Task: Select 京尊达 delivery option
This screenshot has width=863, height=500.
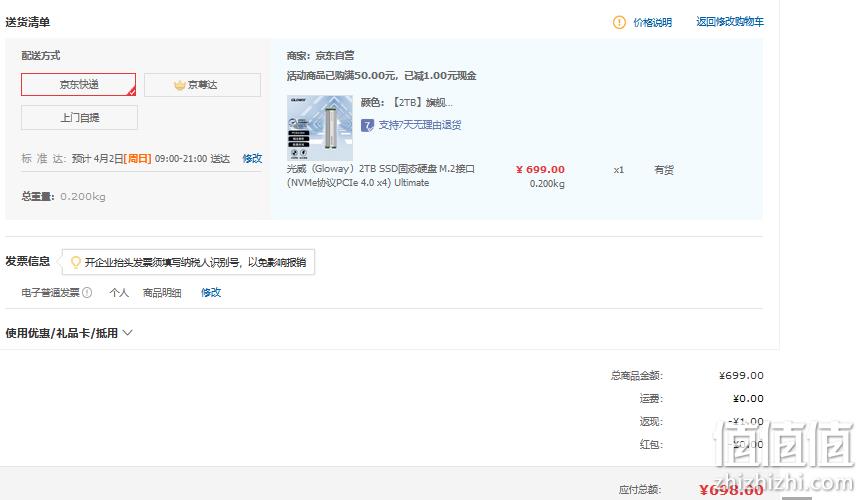Action: click(202, 85)
